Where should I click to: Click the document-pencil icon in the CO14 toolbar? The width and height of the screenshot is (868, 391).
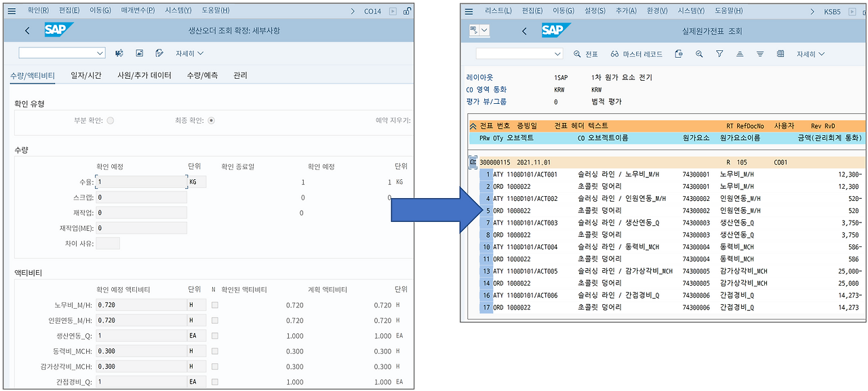(159, 53)
